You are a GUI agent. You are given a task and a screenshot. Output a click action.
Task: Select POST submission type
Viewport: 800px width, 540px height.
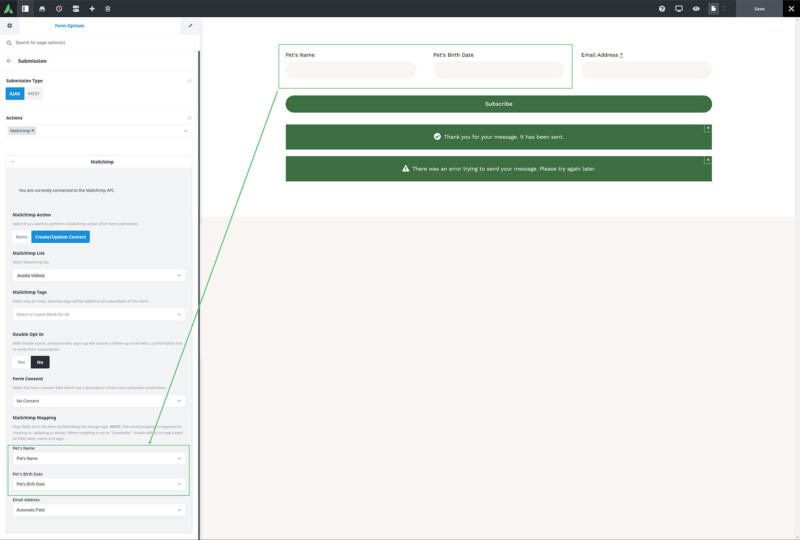coord(34,93)
